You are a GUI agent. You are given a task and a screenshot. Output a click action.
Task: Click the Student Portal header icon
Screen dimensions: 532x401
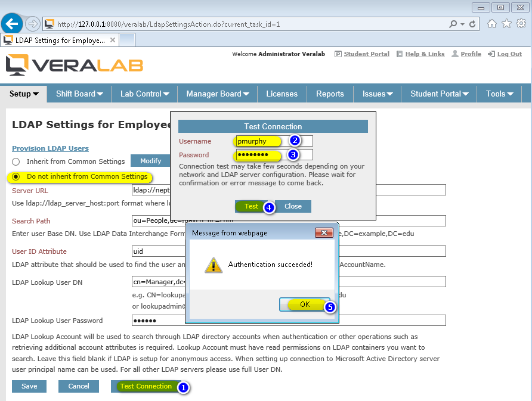(x=338, y=54)
